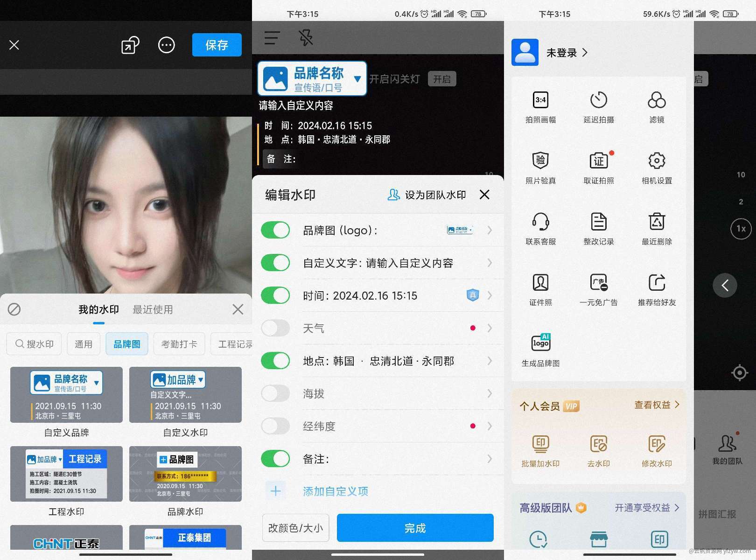Tap the blue 完成 button

[x=415, y=528]
